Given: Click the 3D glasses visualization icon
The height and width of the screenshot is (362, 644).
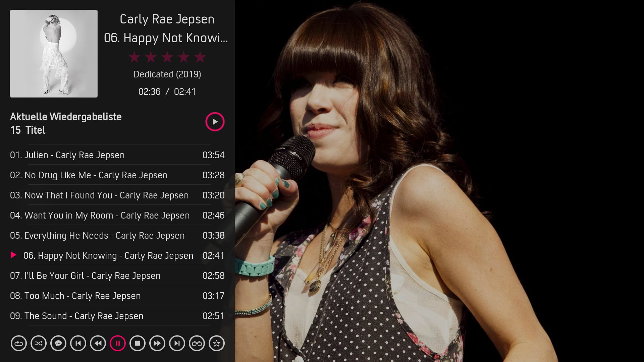Looking at the screenshot, I should click(197, 343).
